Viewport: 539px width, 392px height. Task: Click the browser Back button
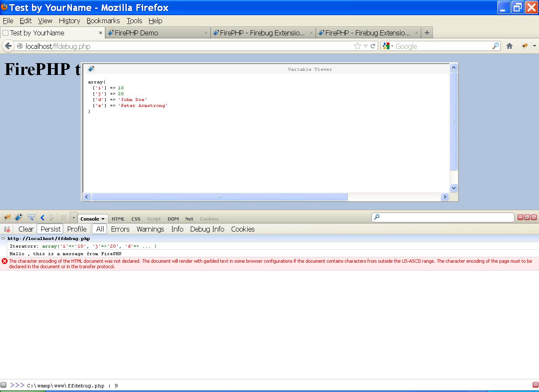pyautogui.click(x=8, y=46)
